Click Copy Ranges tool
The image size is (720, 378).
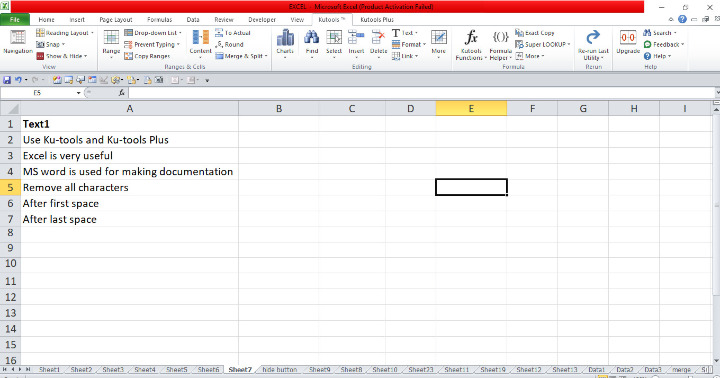[x=147, y=56]
